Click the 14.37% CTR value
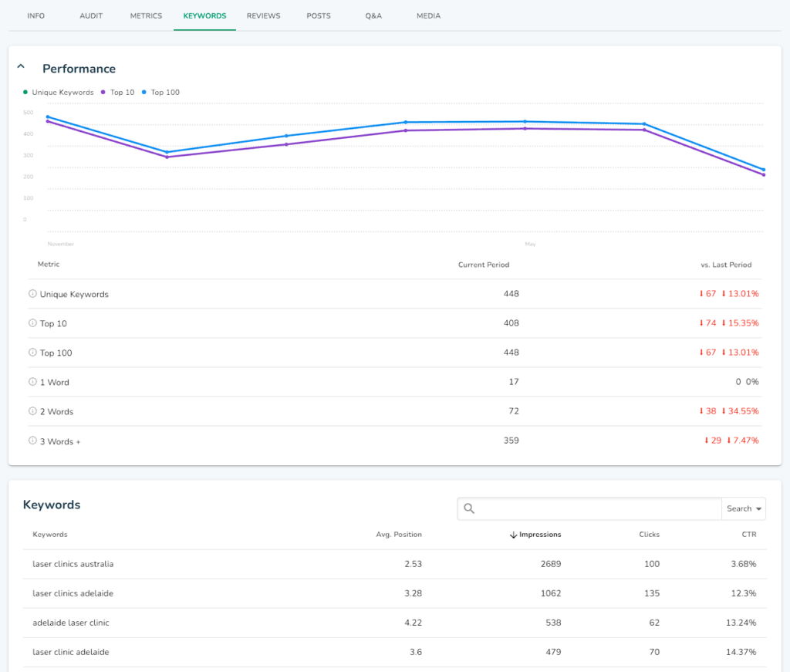 [x=741, y=652]
